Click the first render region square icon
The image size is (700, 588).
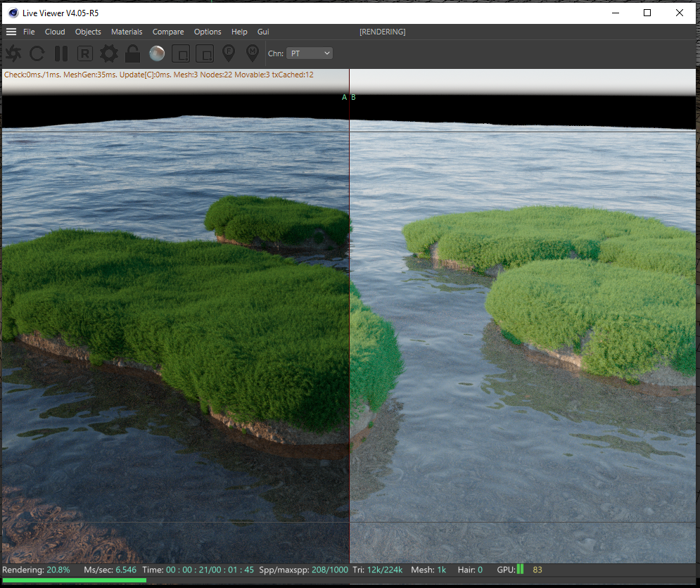(181, 53)
